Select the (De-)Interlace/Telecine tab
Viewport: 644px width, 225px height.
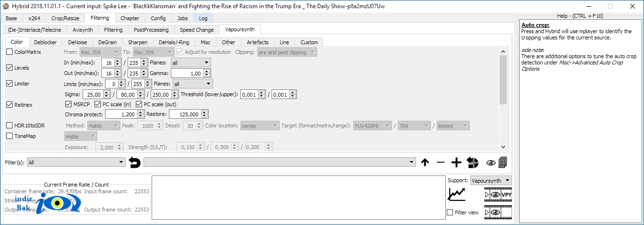click(x=35, y=30)
